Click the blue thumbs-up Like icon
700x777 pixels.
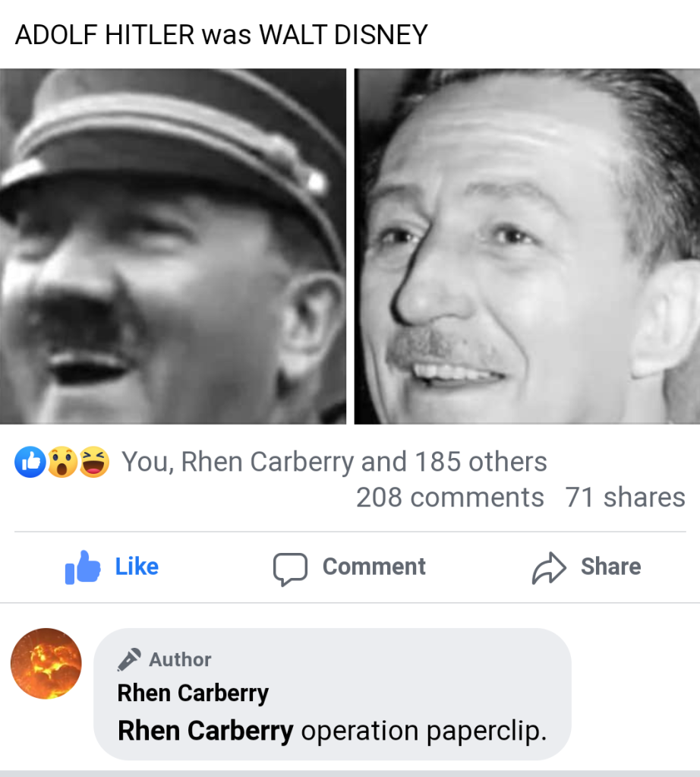(x=83, y=567)
